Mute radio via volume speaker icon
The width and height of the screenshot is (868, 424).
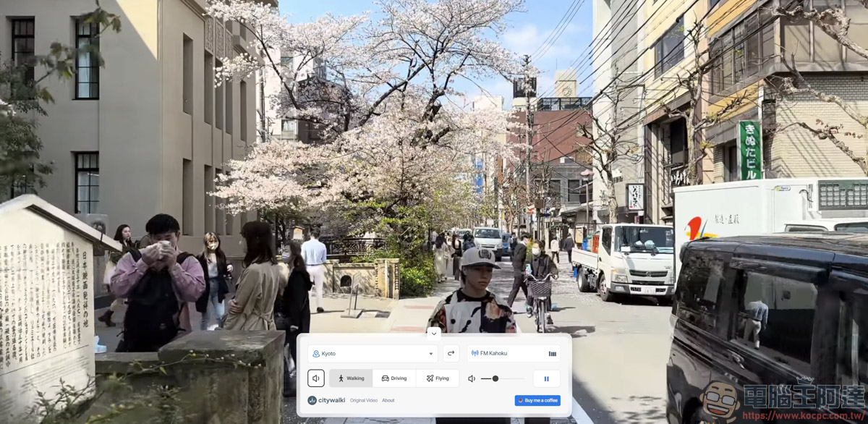(472, 378)
